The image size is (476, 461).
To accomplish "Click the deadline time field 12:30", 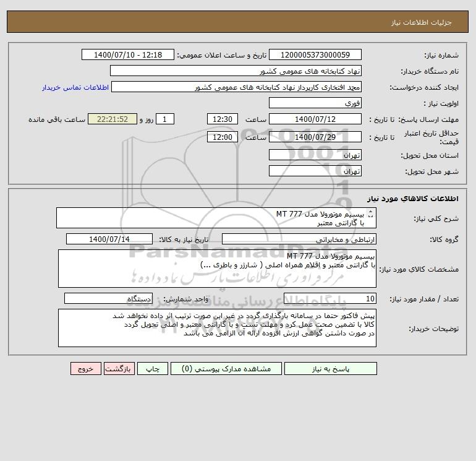I will point(222,119).
